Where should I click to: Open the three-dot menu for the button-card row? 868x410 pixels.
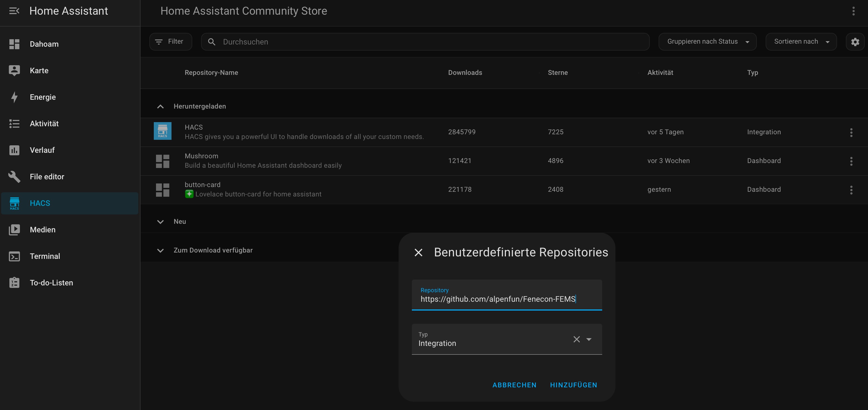(x=851, y=190)
